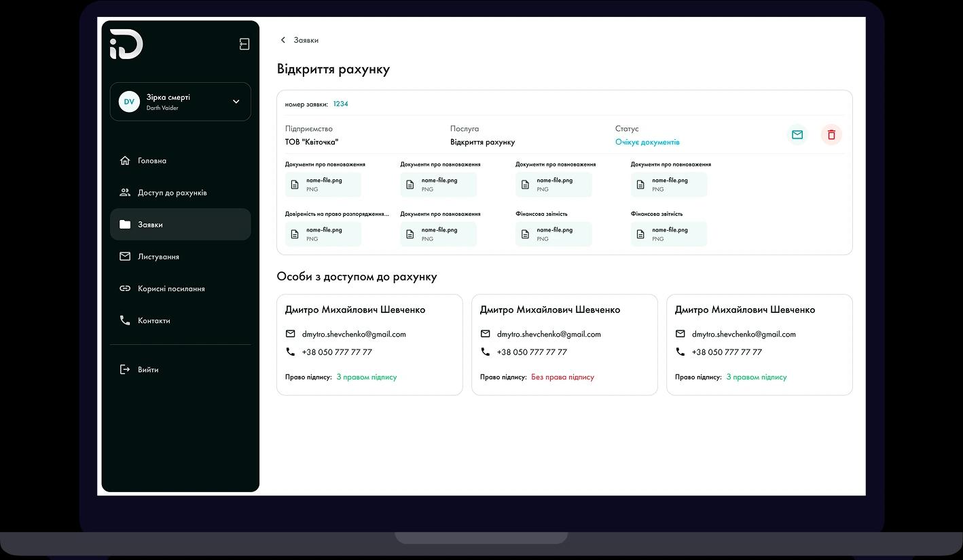Click З правом підпису on the first card
Screen dimensions: 963x560
pyautogui.click(x=367, y=377)
